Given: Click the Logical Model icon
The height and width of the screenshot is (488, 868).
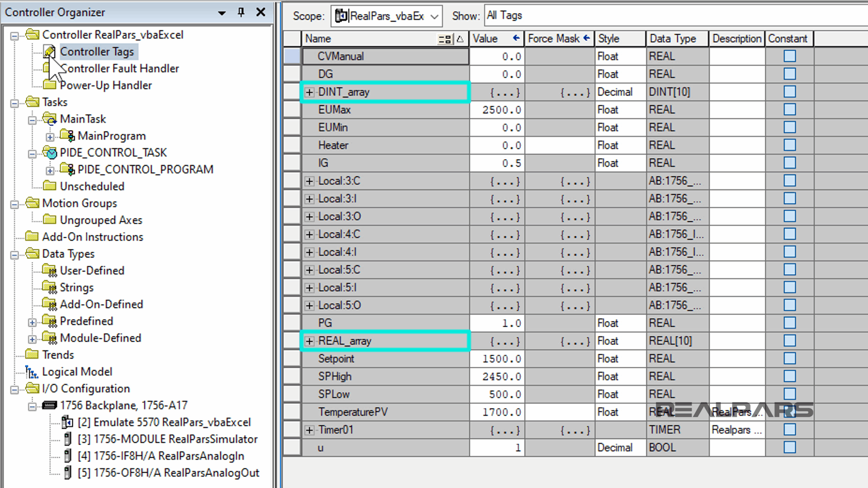Looking at the screenshot, I should pyautogui.click(x=31, y=372).
